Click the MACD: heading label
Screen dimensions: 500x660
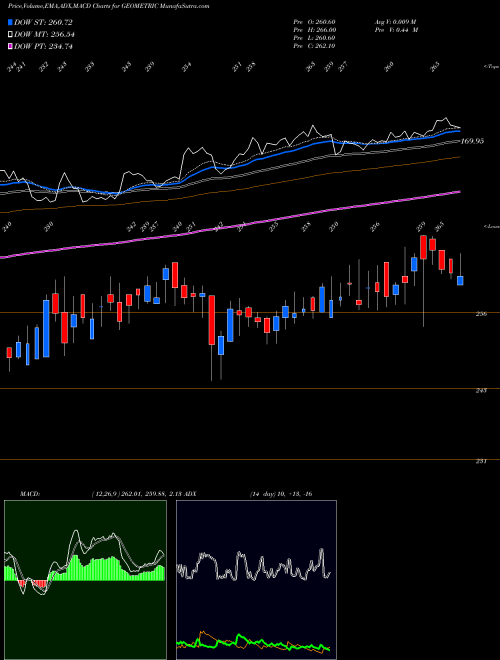pos(30,494)
